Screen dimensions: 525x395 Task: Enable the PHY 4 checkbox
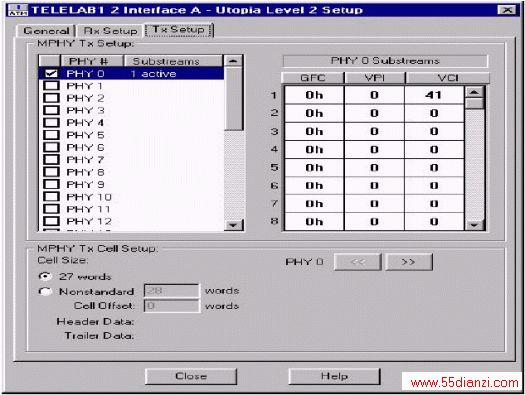(51, 123)
